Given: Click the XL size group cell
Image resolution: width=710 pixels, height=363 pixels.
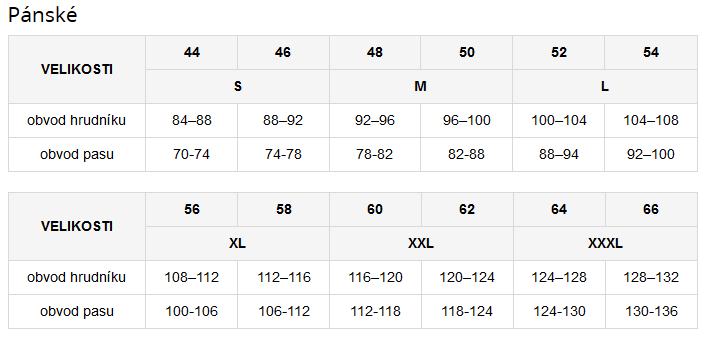Looking at the screenshot, I should click(238, 244).
